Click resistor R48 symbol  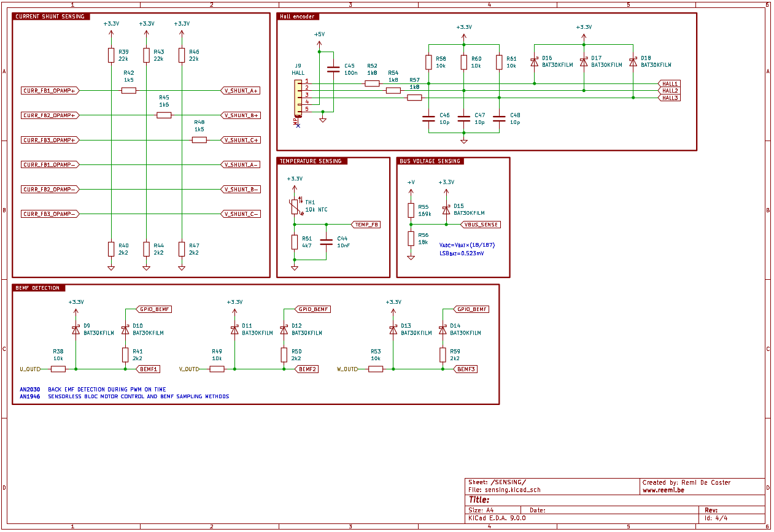tap(199, 140)
